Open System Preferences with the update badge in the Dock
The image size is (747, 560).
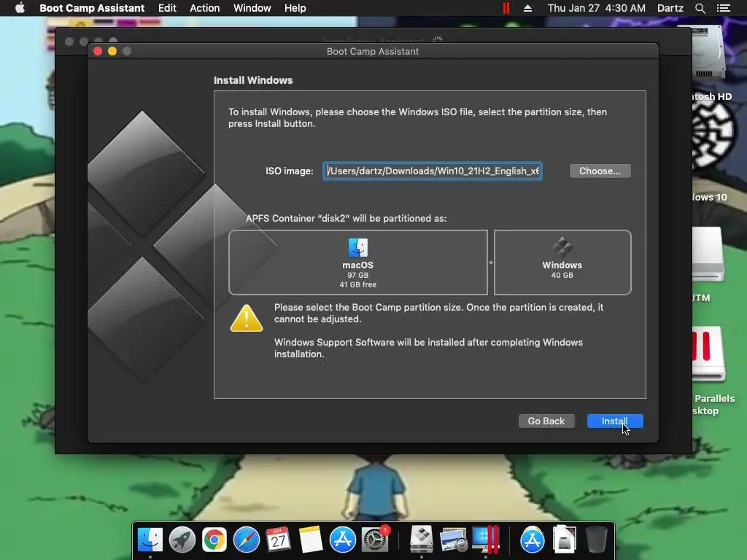[375, 540]
